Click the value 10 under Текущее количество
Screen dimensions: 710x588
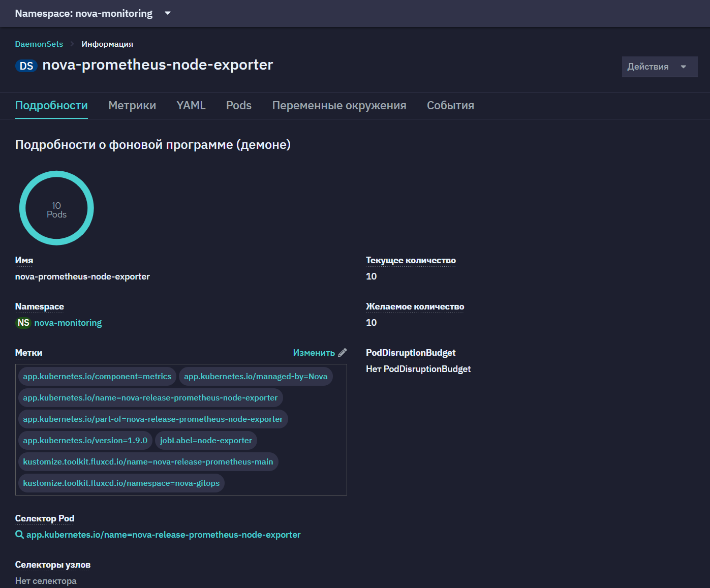(x=372, y=276)
